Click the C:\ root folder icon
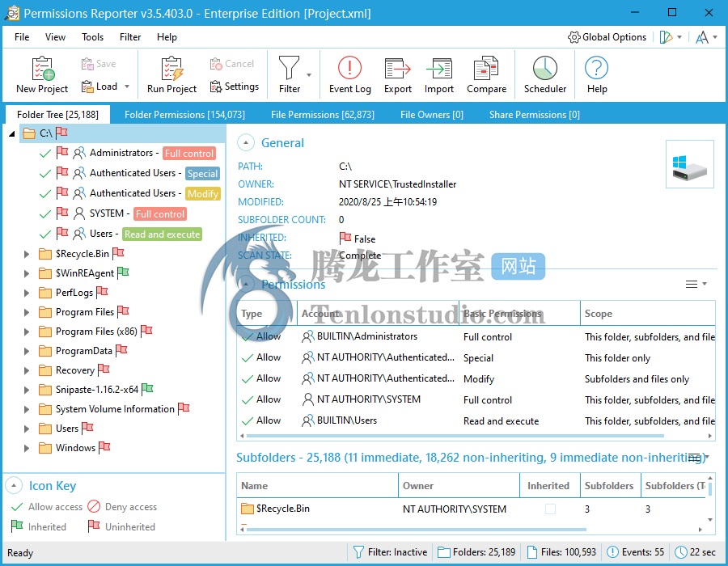The height and width of the screenshot is (566, 728). (x=29, y=133)
